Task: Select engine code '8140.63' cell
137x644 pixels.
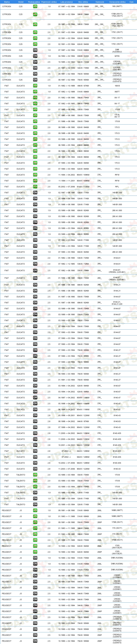Action: 117,422
